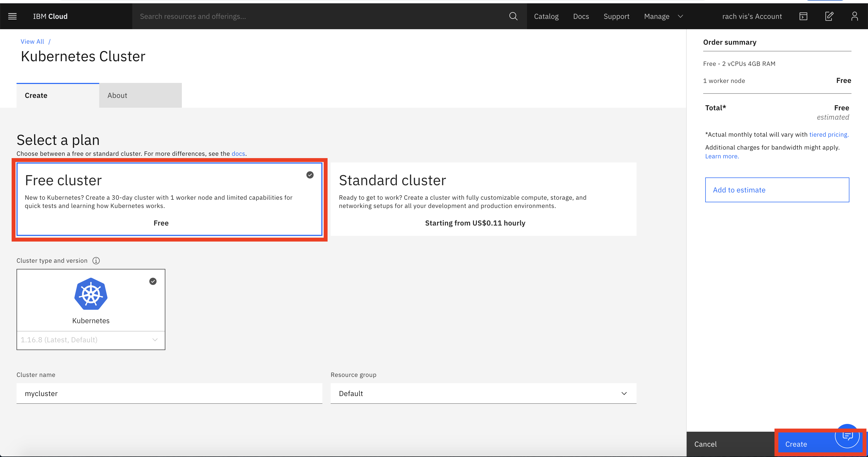Follow the tiered pricing link
Image resolution: width=868 pixels, height=457 pixels.
tap(828, 135)
